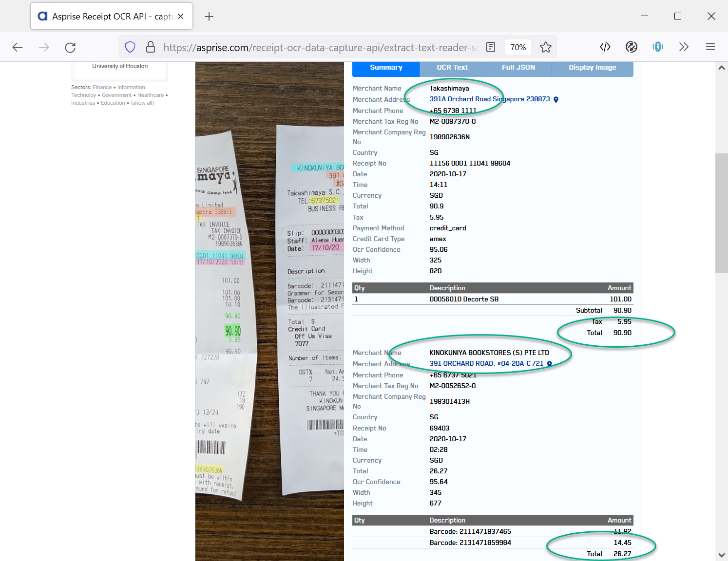Open the tracking protection shield icon
The height and width of the screenshot is (561, 728).
coord(130,47)
